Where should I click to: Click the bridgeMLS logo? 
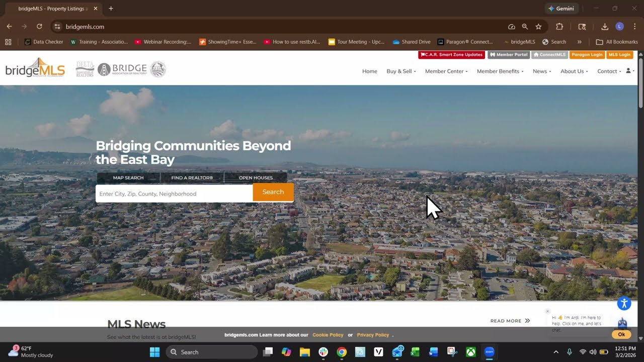pos(35,68)
